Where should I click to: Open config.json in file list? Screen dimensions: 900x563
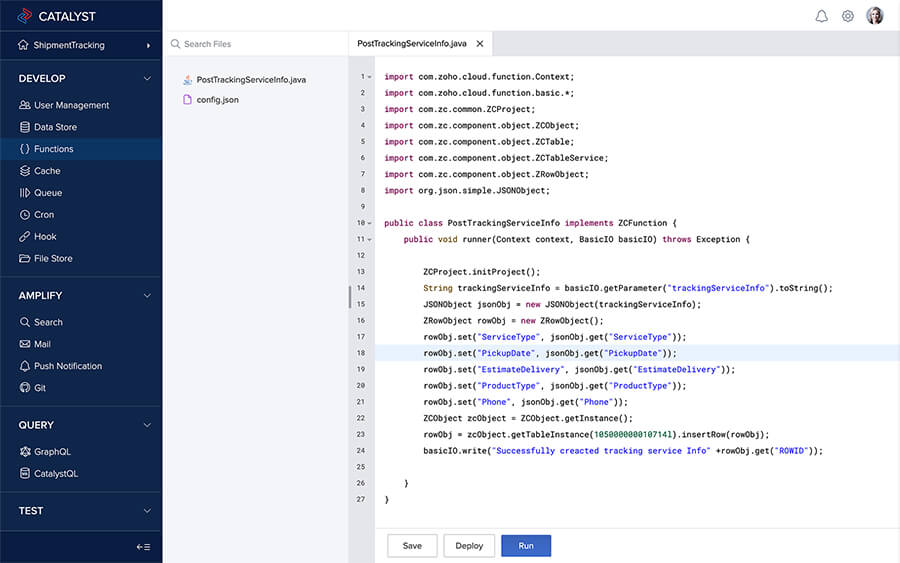coord(218,99)
